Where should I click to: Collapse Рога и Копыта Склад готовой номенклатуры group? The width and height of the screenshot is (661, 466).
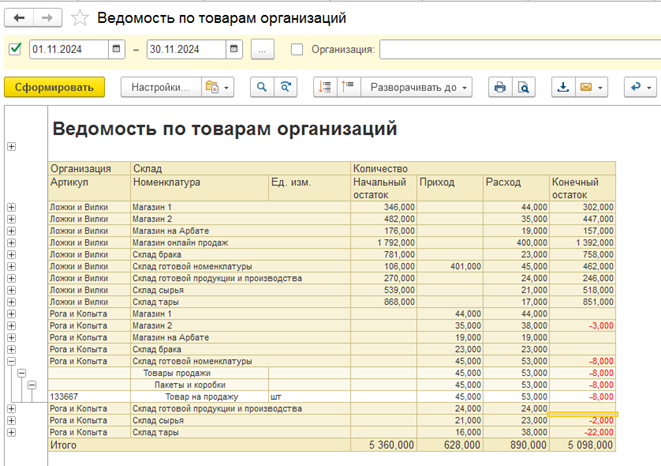pos(11,361)
